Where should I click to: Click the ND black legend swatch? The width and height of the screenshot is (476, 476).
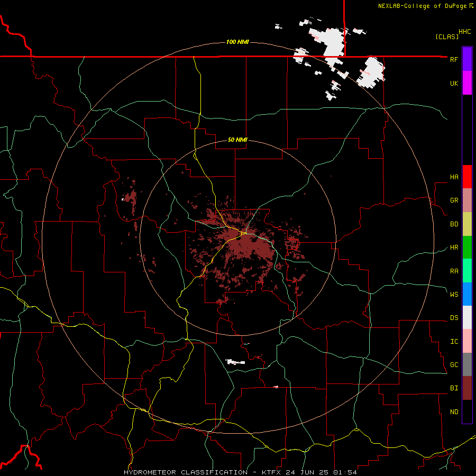(467, 411)
